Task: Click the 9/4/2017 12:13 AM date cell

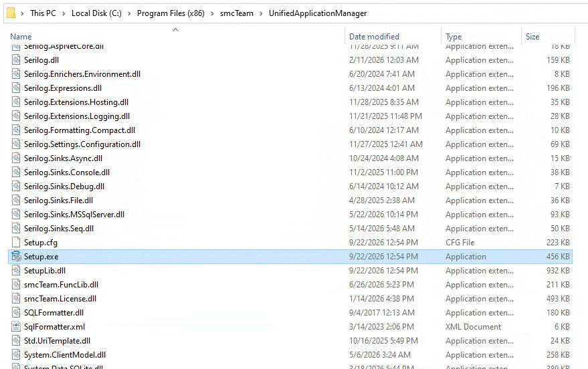Action: (382, 313)
